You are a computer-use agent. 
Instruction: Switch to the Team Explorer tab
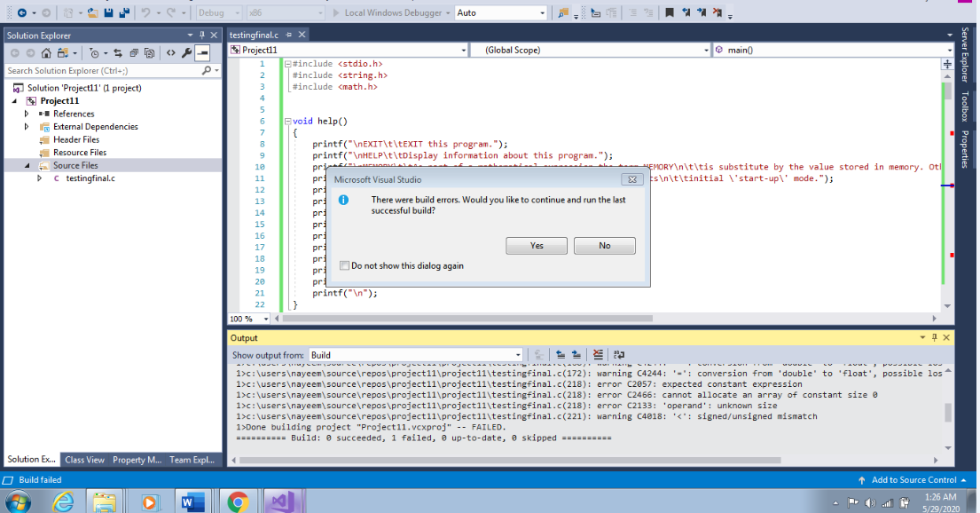point(192,460)
